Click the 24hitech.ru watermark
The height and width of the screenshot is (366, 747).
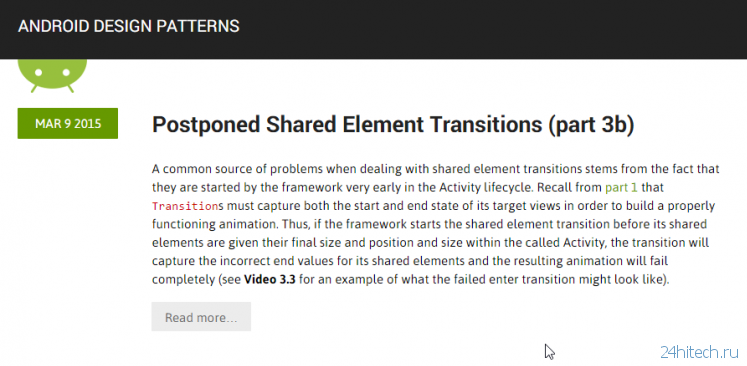tap(700, 352)
